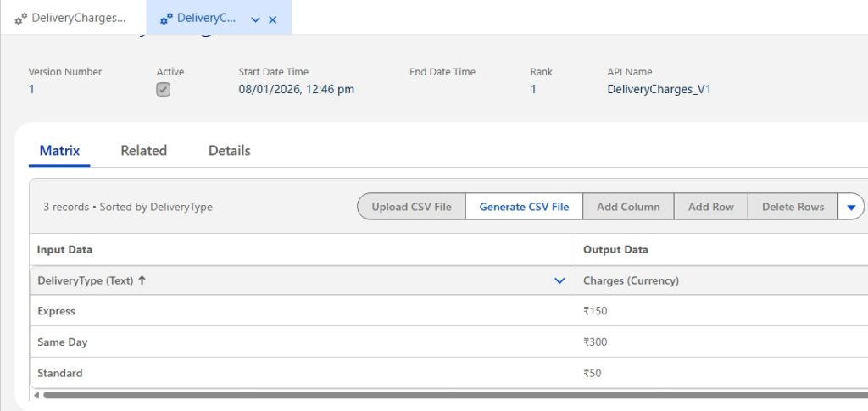
Task: Toggle the Active checkbox
Action: 164,89
